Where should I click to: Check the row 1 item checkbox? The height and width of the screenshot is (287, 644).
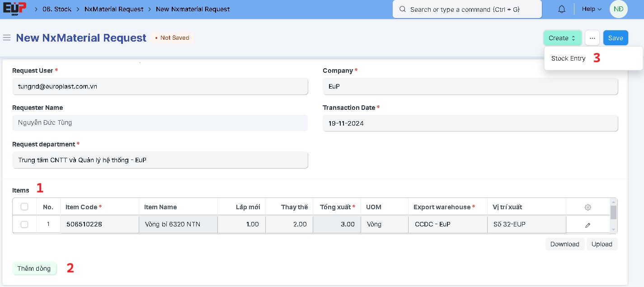pyautogui.click(x=24, y=224)
